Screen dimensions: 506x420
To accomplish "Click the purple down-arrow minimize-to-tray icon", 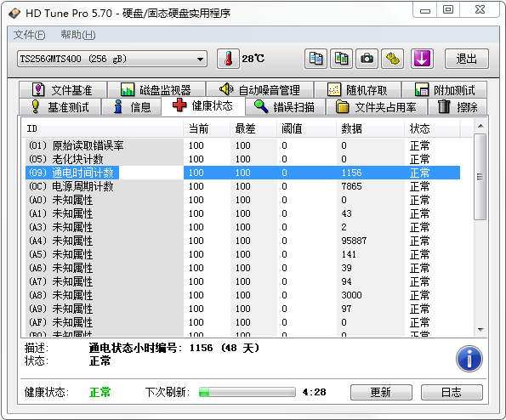I will (x=422, y=59).
